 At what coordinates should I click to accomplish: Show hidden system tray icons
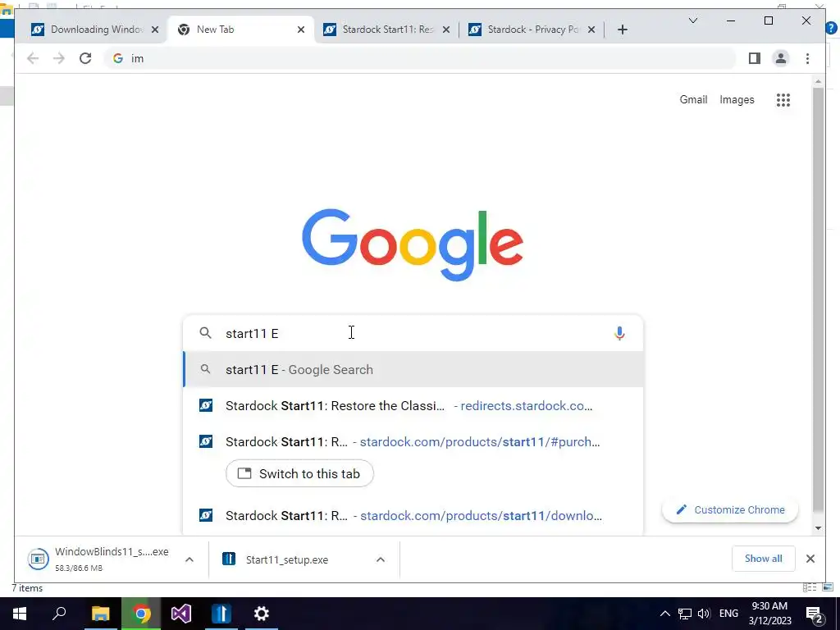point(664,614)
